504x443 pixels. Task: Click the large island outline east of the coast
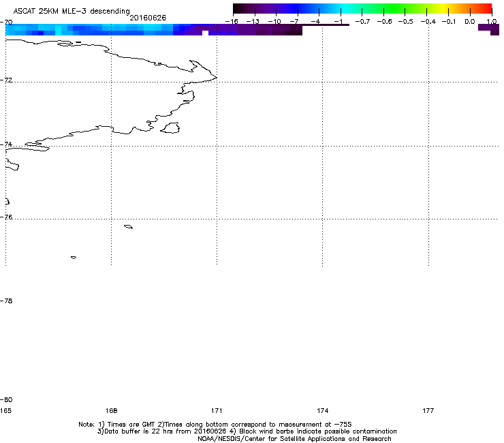[x=170, y=127]
